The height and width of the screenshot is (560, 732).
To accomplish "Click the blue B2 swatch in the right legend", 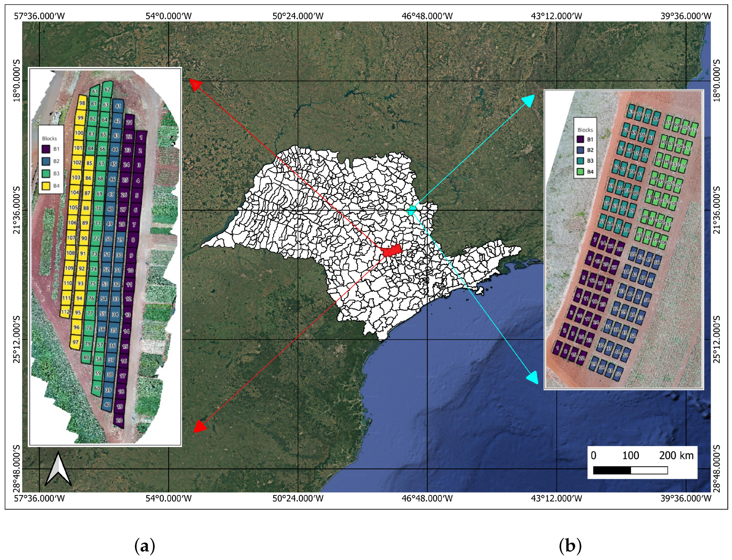I will click(x=581, y=150).
